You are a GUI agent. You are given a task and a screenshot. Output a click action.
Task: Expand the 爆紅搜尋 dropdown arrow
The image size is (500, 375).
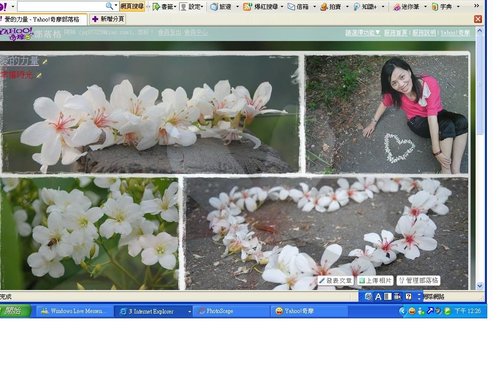pos(282,7)
